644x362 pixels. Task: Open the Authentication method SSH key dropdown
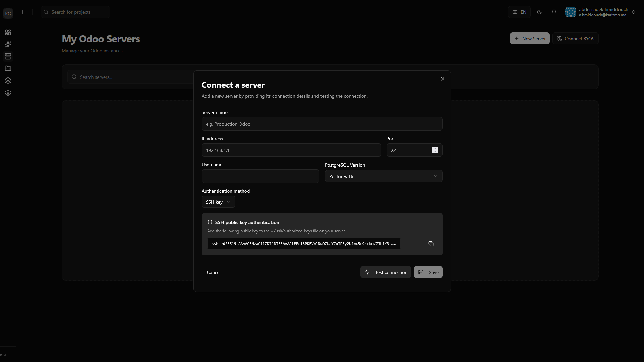coord(218,202)
